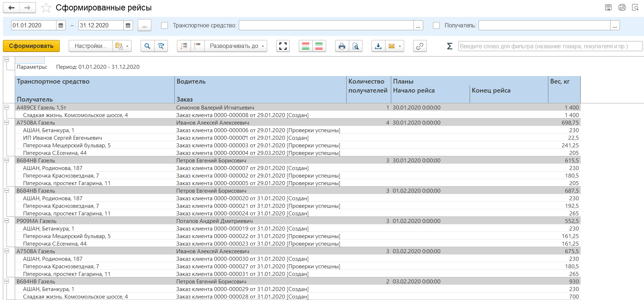Collapse the Р909МА Газель group row
Image resolution: width=644 pixels, height=300 pixels.
[x=6, y=221]
